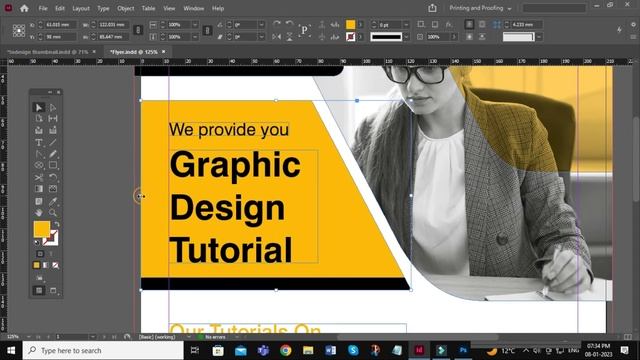Click the reference point locator grid
The image size is (640, 360).
(19, 31)
